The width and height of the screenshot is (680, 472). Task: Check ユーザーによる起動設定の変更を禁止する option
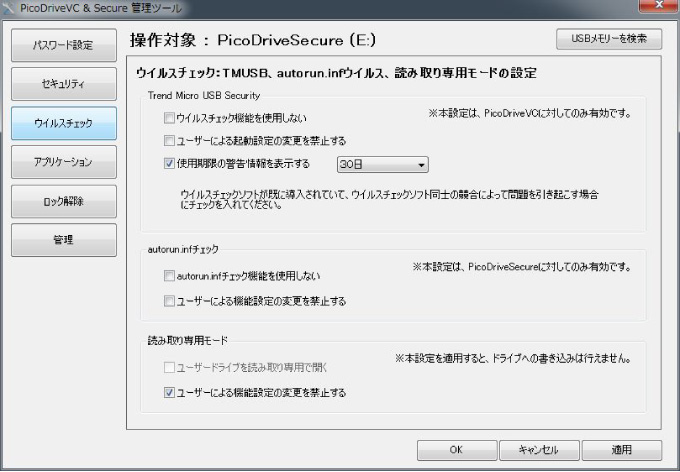(169, 141)
